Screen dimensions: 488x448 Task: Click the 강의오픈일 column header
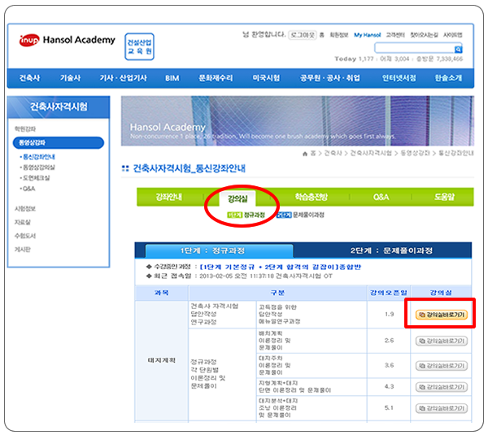pyautogui.click(x=389, y=293)
